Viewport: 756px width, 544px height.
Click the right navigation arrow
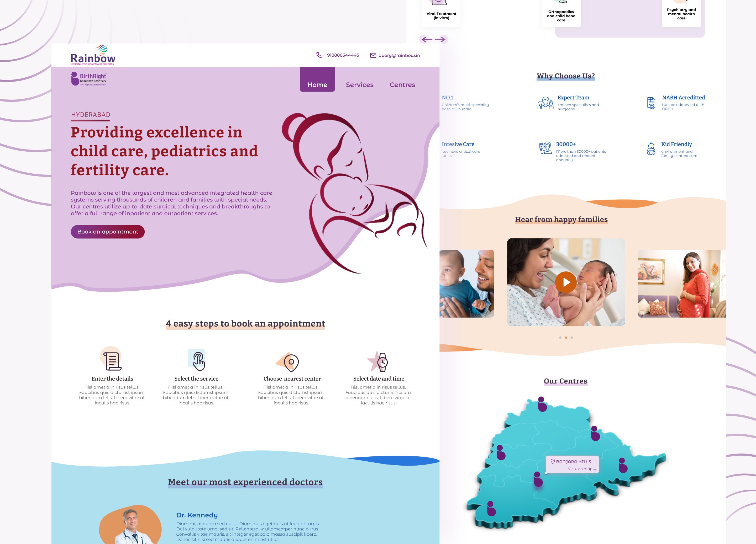(441, 39)
